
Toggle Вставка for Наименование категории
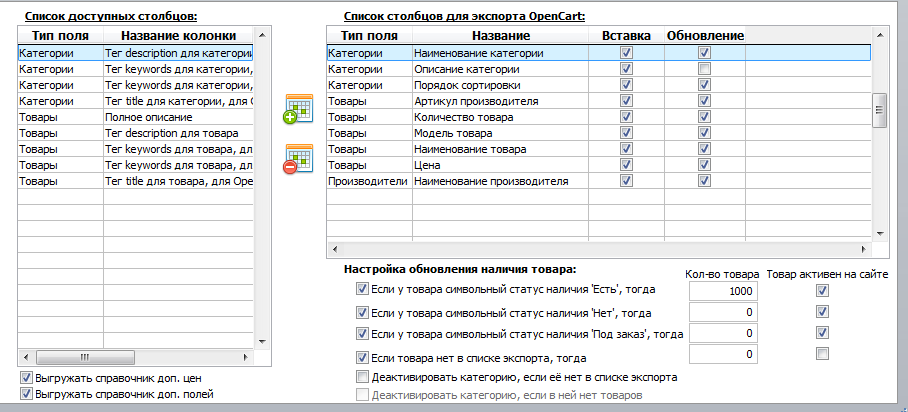coord(626,53)
